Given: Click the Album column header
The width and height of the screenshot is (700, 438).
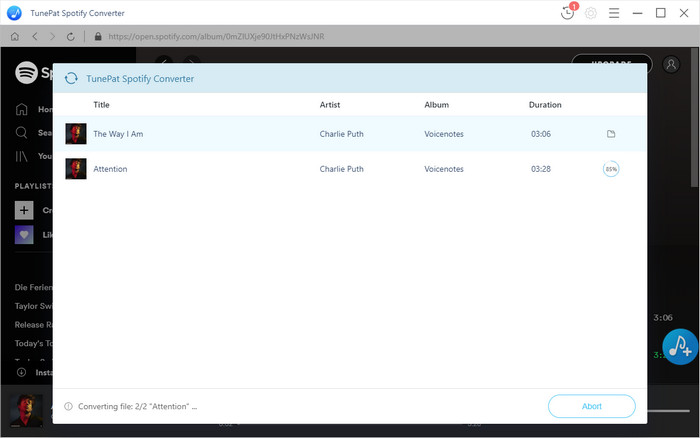Looking at the screenshot, I should point(437,104).
